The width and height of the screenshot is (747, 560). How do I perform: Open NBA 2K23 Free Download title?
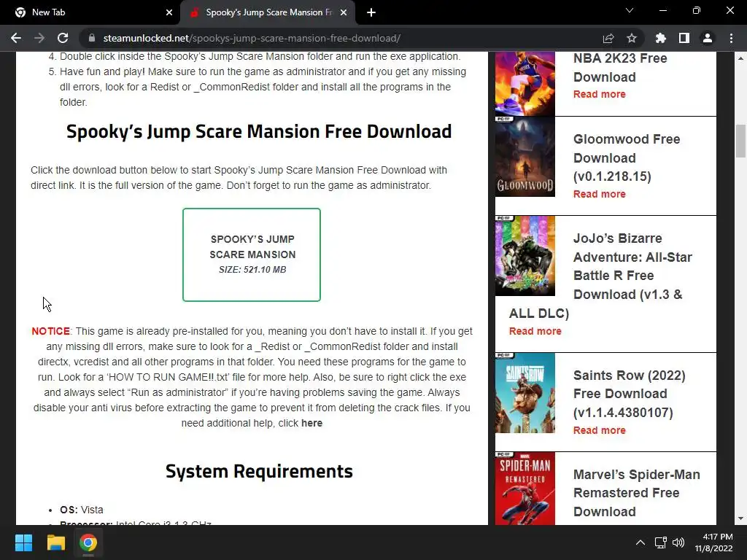click(x=620, y=68)
